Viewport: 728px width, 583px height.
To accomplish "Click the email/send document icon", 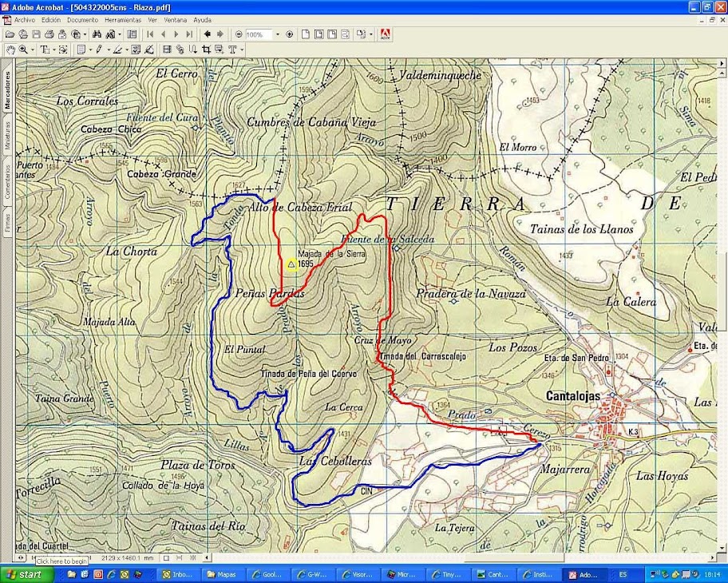I will [x=62, y=34].
